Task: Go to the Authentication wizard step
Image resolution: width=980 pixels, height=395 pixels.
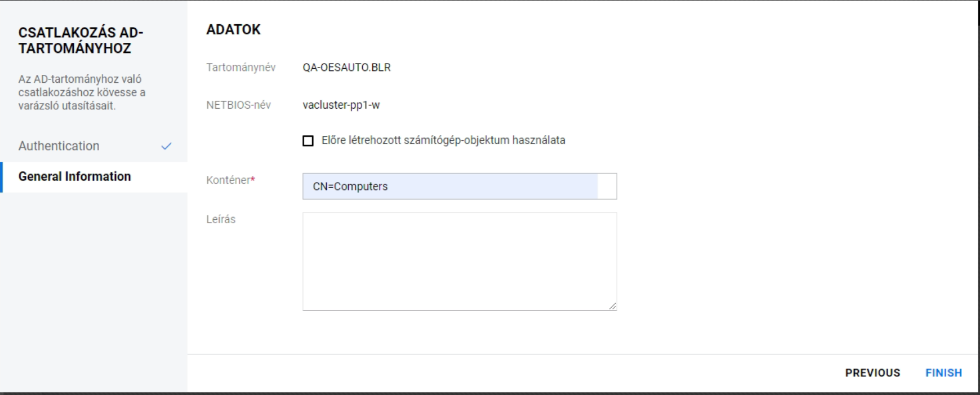Action: tap(59, 146)
